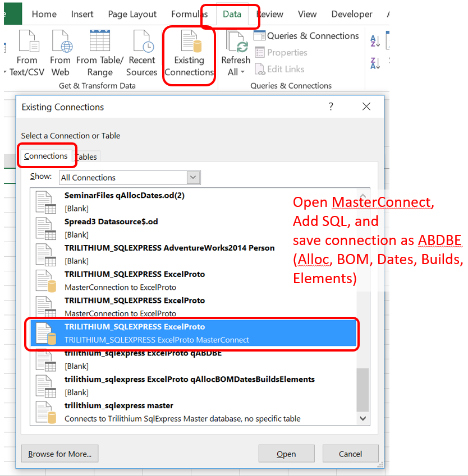Select highlighted ExcelProto MasterConnect connection
The width and height of the screenshot is (468, 476).
click(193, 333)
